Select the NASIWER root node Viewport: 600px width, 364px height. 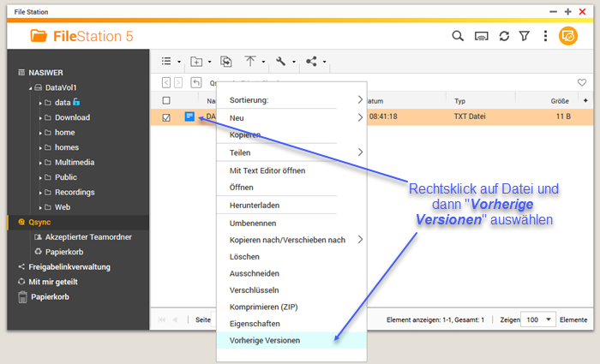tap(45, 73)
